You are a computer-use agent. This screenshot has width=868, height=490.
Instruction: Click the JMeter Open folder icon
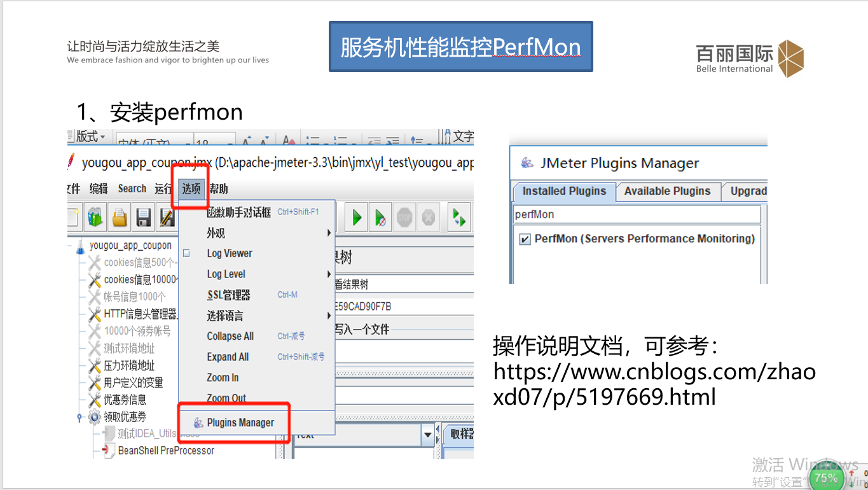click(120, 217)
